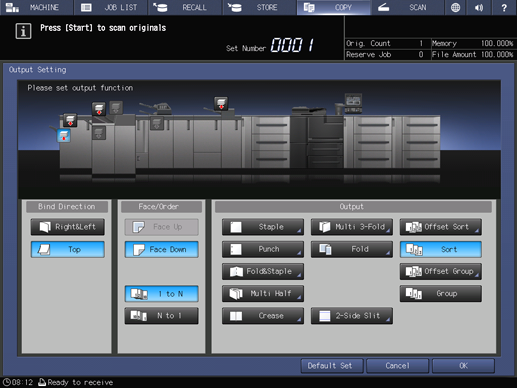This screenshot has height=388, width=517.
Task: Select the highlighted blue output tray icon
Action: pyautogui.click(x=64, y=136)
